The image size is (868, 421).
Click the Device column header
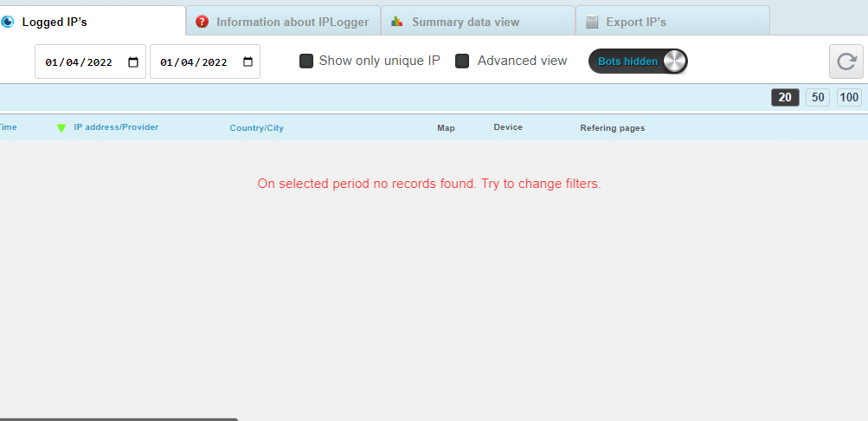[x=508, y=127]
